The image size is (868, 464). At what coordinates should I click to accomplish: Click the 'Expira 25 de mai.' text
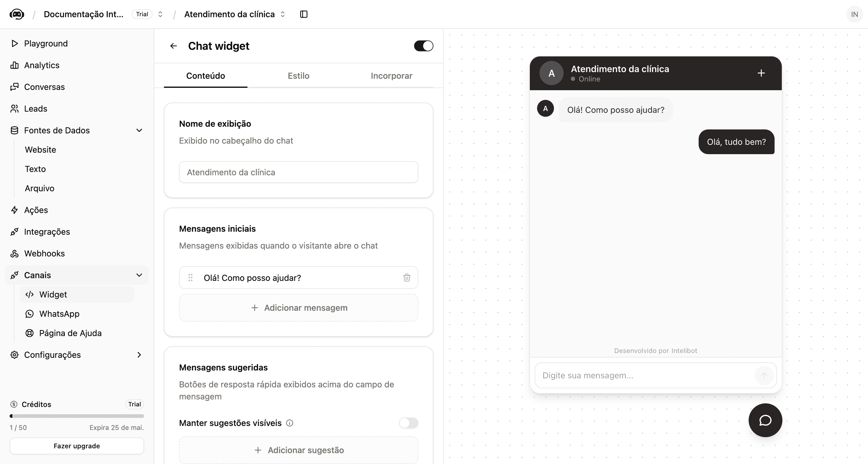[x=116, y=427]
